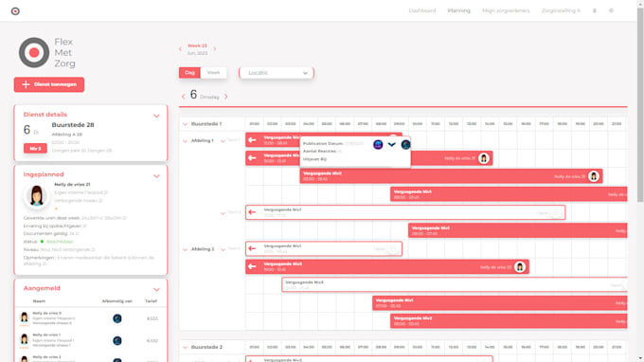
Task: Collapse the Buurstede 2 location group
Action: tap(186, 347)
